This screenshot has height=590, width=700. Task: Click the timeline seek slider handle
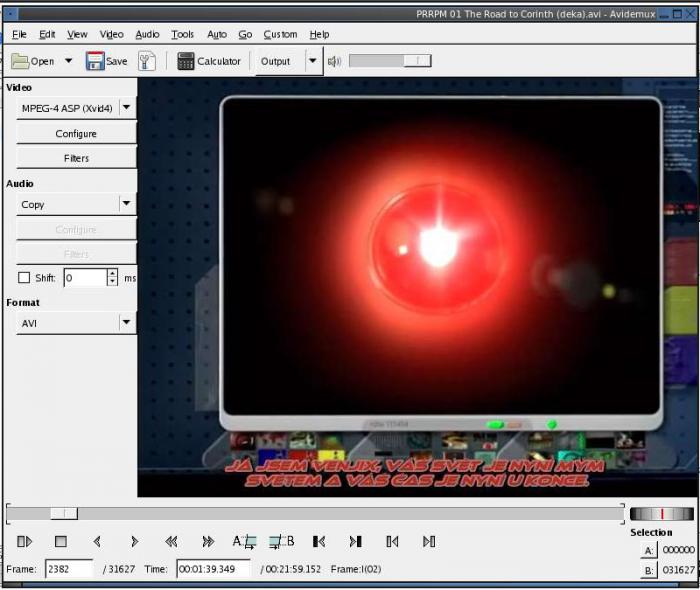[64, 513]
